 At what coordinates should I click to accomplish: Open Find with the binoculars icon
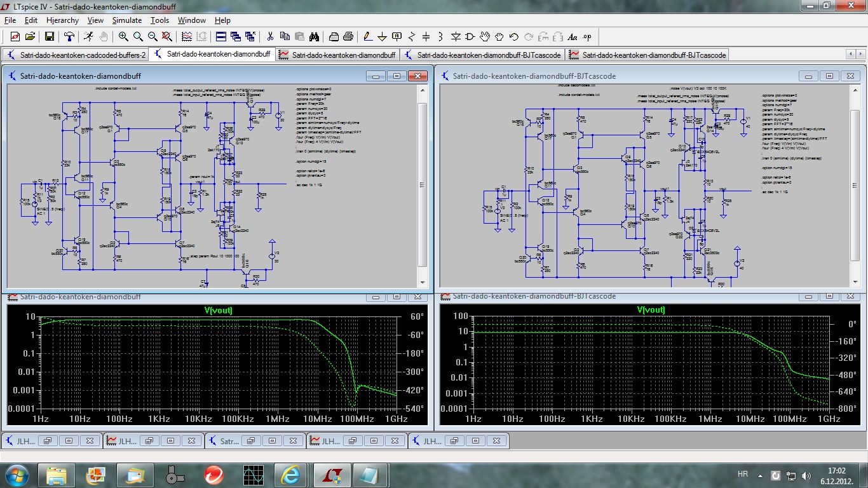315,36
